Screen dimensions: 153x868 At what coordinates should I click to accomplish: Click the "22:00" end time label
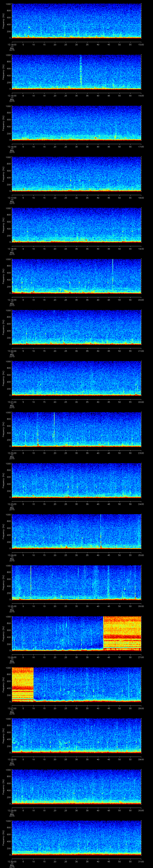click(141, 402)
